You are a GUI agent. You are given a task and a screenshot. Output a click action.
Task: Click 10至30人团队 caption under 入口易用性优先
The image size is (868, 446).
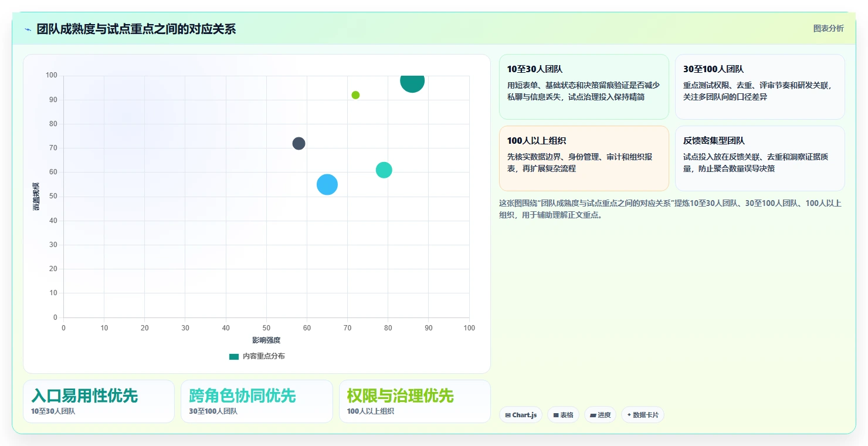53,411
